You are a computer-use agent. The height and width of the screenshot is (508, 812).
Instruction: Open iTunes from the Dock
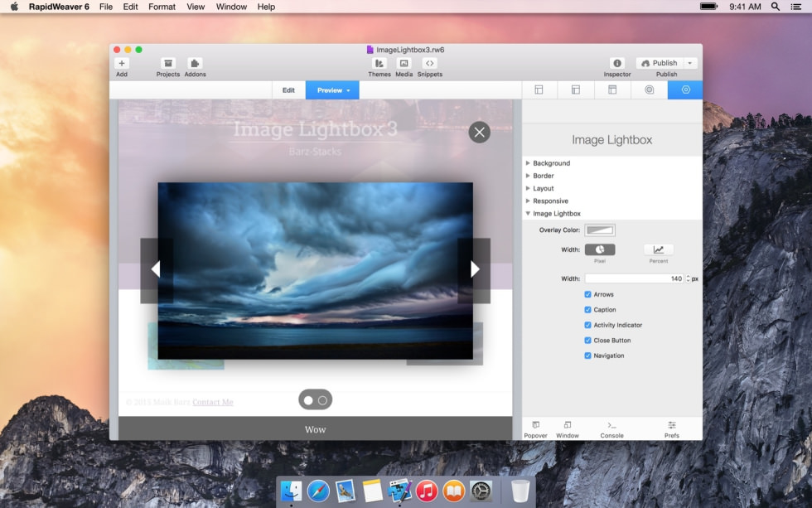427,491
